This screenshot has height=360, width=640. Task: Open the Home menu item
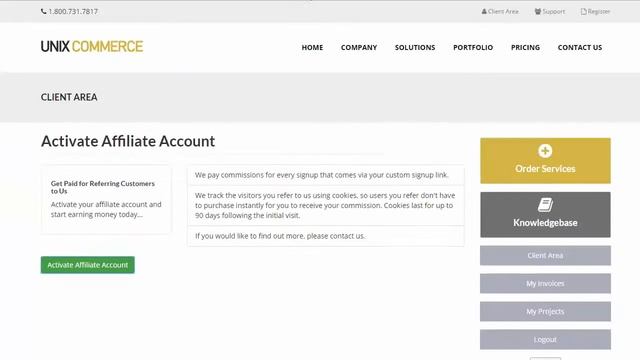[x=312, y=47]
